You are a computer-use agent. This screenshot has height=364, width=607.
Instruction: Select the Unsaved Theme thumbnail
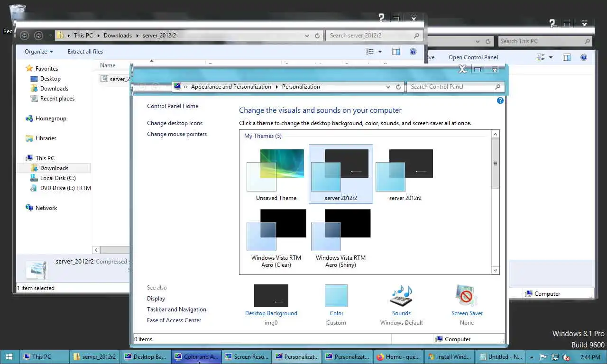click(276, 174)
